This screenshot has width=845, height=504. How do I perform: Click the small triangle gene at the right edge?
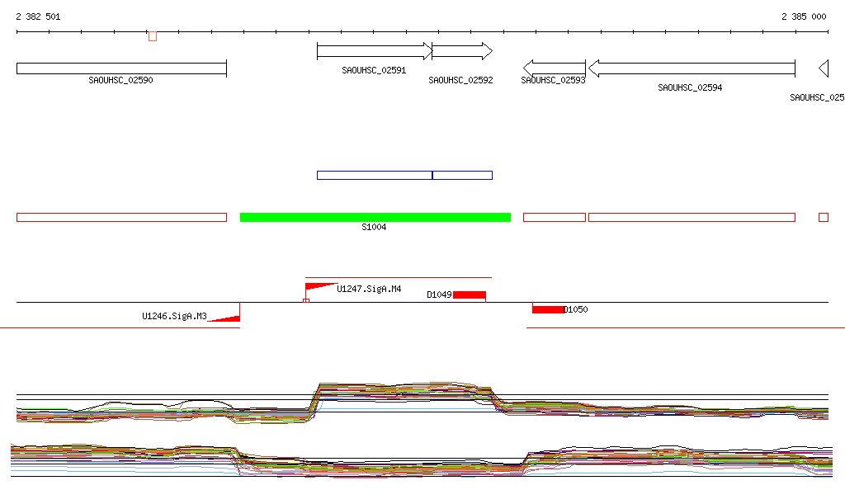(824, 68)
